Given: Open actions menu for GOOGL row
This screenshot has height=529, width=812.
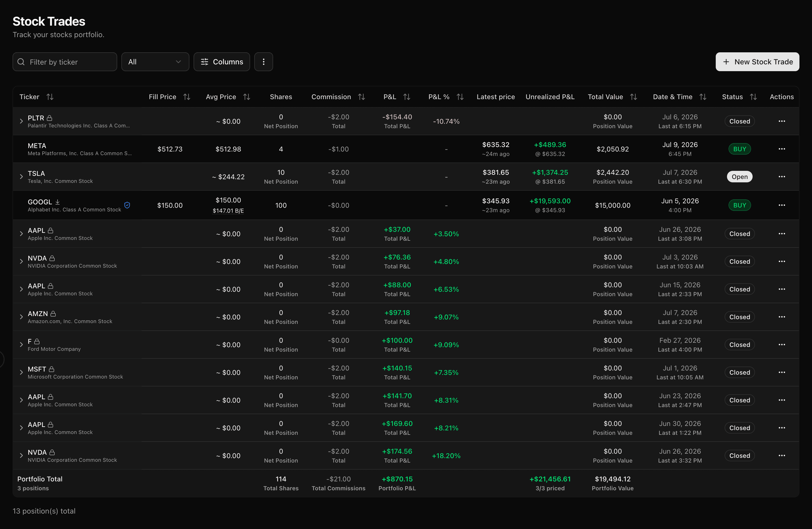Looking at the screenshot, I should pyautogui.click(x=782, y=205).
